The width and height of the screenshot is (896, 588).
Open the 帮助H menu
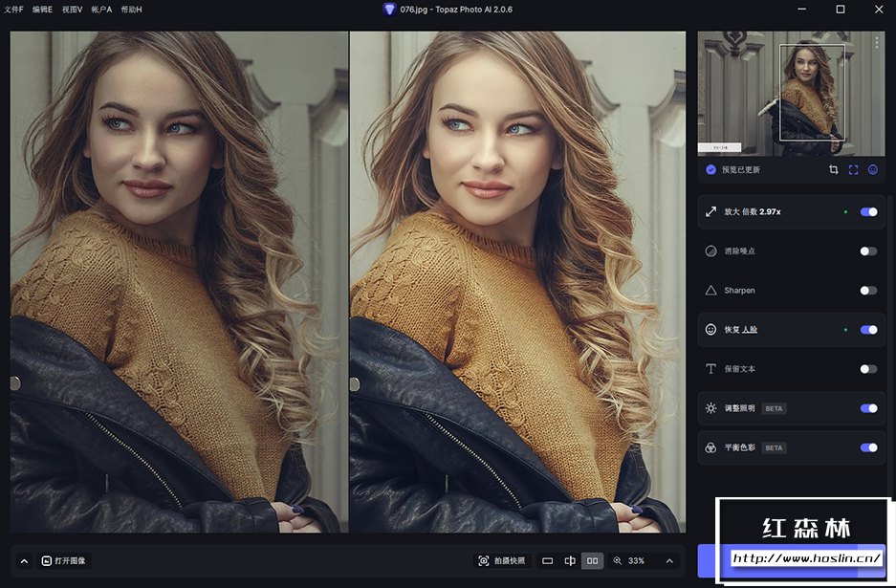click(131, 10)
